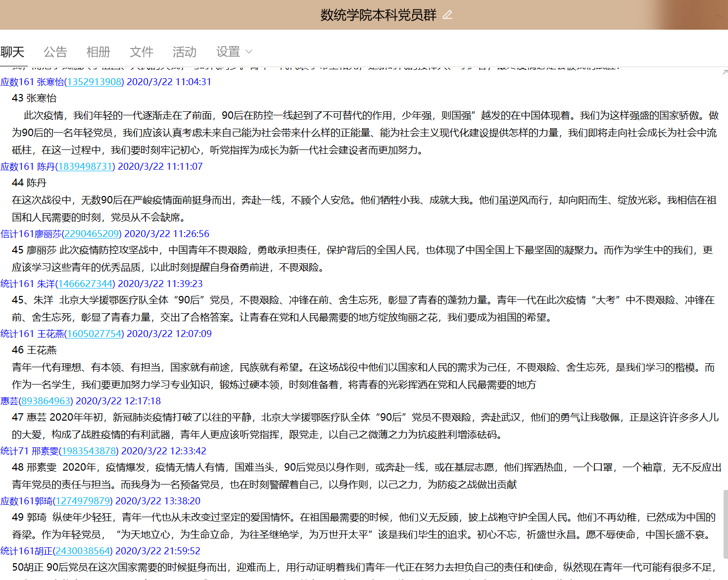
Task: Click the group title 数统学院本科党员群
Action: (x=378, y=15)
